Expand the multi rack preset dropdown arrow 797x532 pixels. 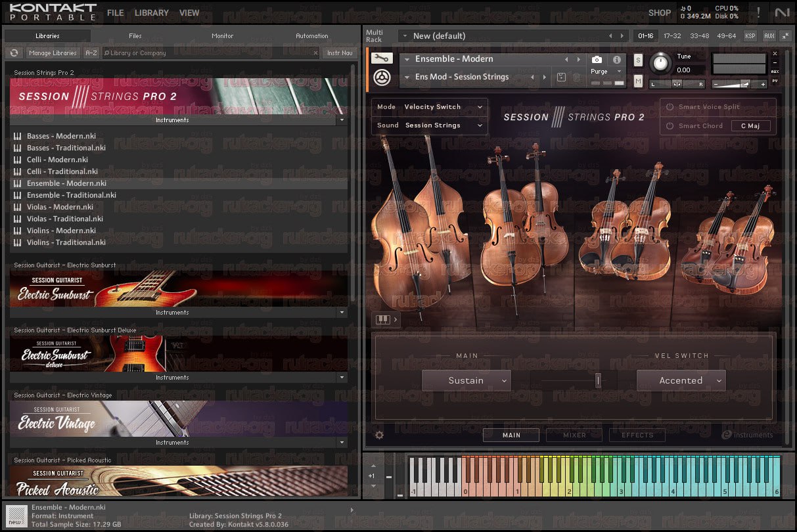404,36
